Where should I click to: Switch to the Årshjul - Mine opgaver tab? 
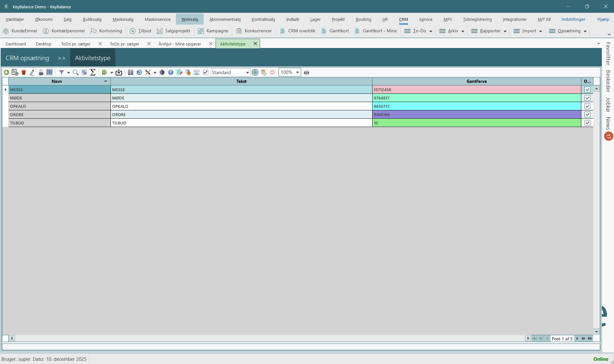click(x=180, y=44)
